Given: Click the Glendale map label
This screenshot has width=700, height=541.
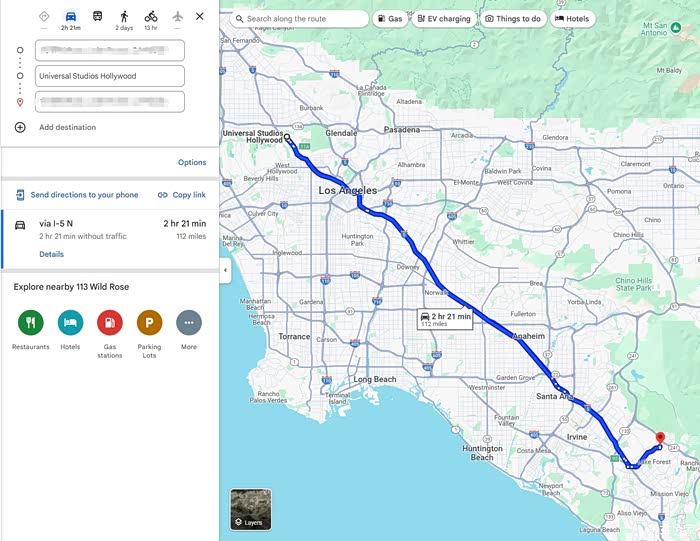Looking at the screenshot, I should [341, 133].
